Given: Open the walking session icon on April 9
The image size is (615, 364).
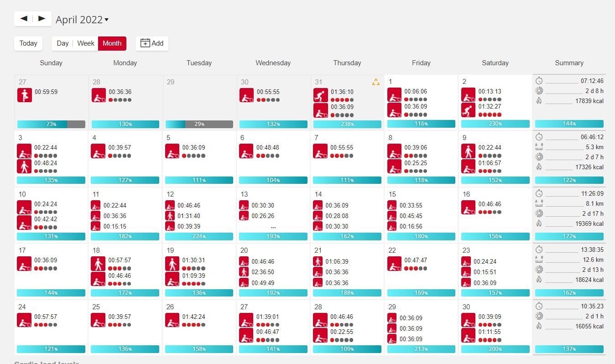Looking at the screenshot, I should [468, 151].
